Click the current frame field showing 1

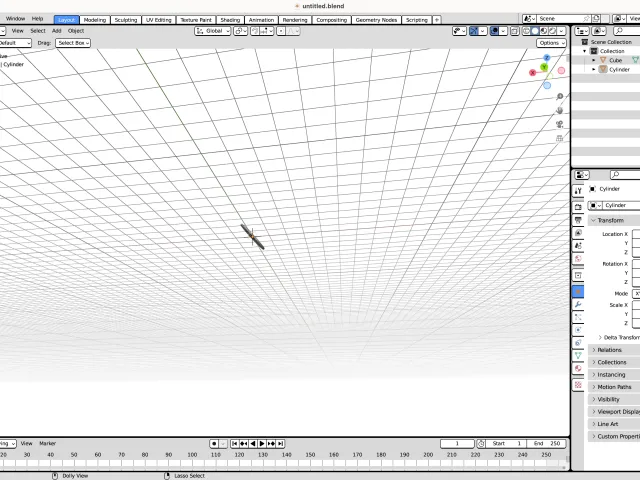tap(457, 444)
